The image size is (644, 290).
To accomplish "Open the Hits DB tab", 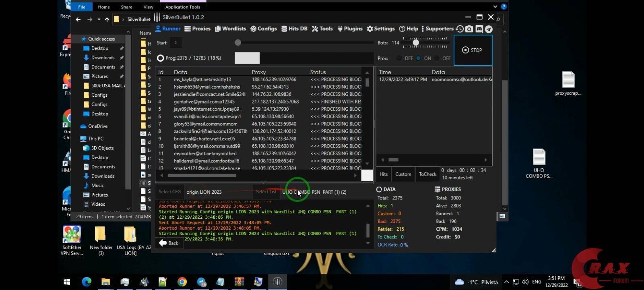I will pyautogui.click(x=294, y=29).
